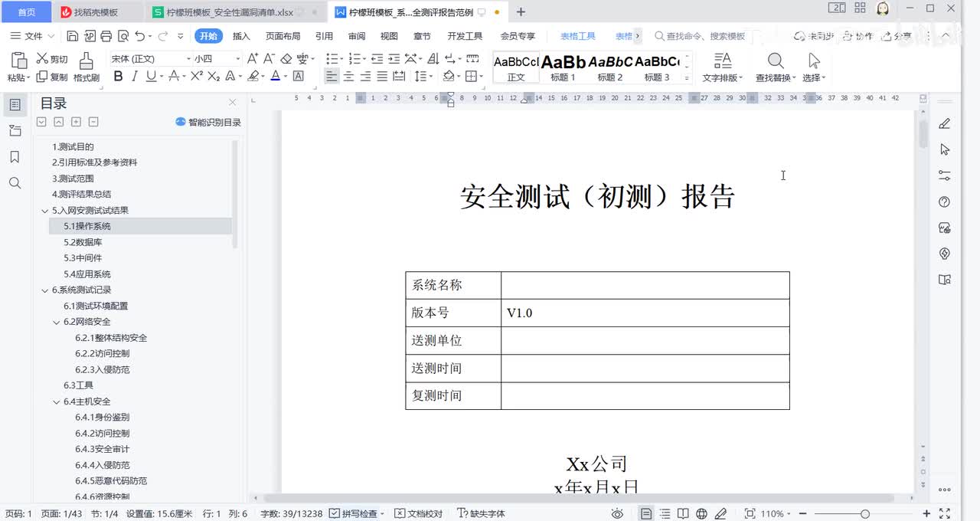Click the search icon in left sidebar
Image resolution: width=980 pixels, height=521 pixels.
coord(15,183)
